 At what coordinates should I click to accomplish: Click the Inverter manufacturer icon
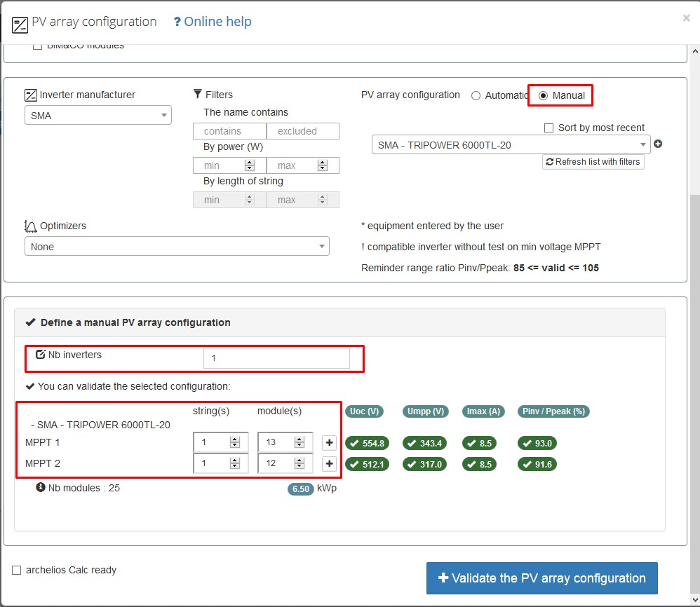[31, 95]
